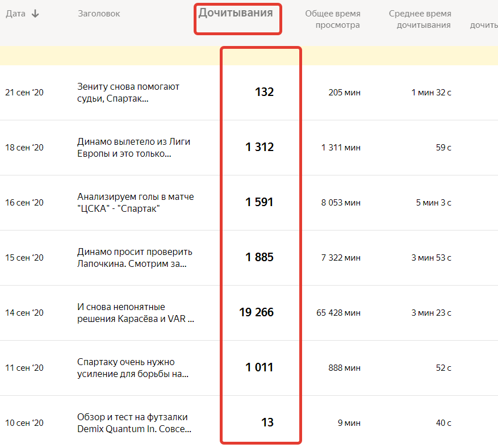
Task: Open article Анализируем голы в матче ЦСКА - Спартак
Action: [135, 203]
